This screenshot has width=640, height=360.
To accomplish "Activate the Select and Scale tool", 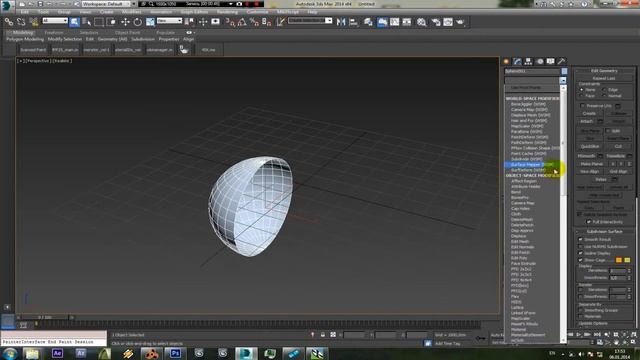I will [x=150, y=22].
